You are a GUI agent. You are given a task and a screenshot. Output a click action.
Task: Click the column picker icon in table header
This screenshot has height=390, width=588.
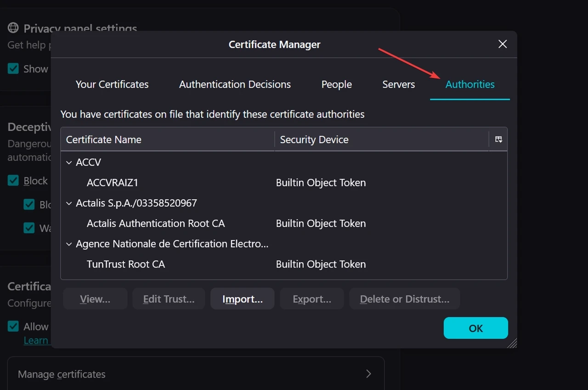coord(498,139)
